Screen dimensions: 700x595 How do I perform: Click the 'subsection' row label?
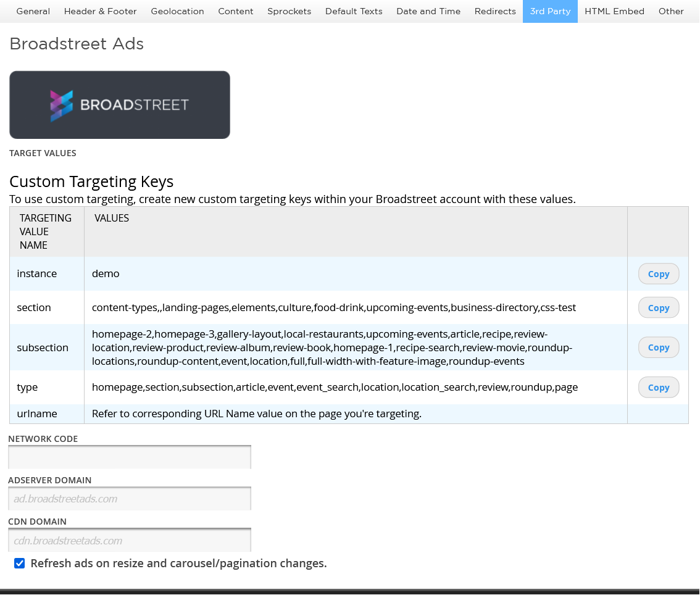(43, 347)
